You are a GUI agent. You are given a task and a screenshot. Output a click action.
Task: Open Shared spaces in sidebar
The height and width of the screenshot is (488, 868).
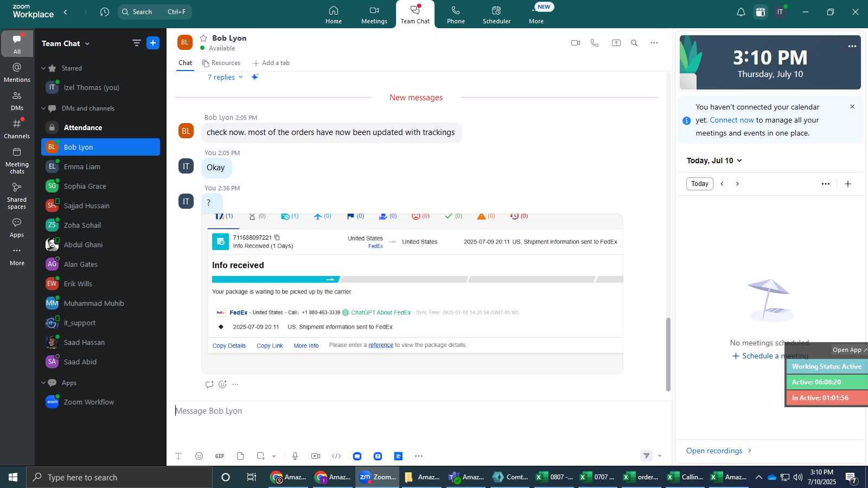(x=17, y=196)
